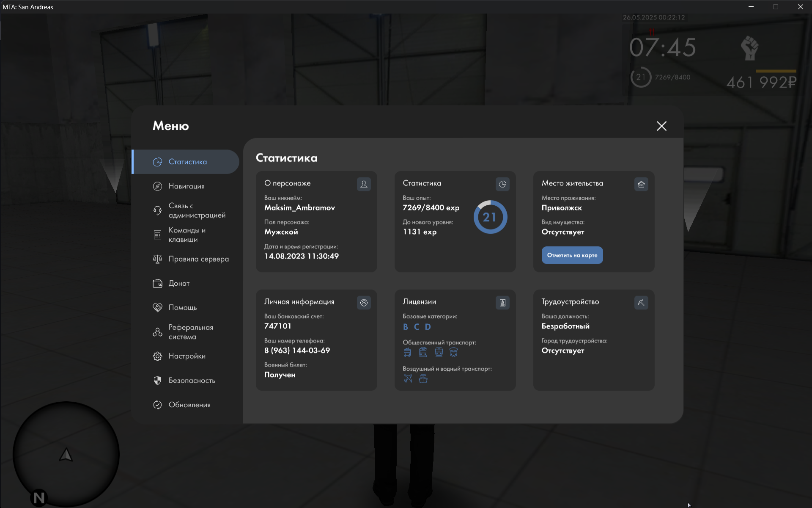Click the compass icon beside Навигация
Image resolution: width=812 pixels, height=508 pixels.
pyautogui.click(x=157, y=186)
